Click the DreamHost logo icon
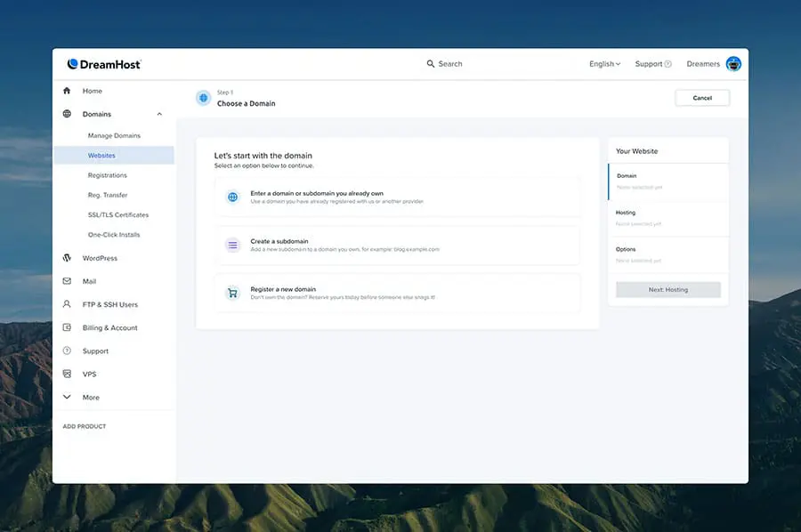 click(x=73, y=64)
